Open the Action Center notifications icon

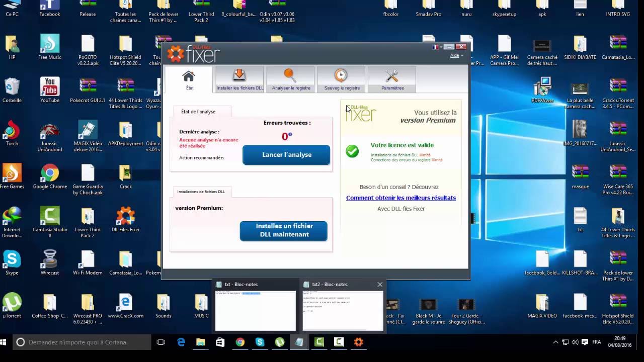pos(585,342)
